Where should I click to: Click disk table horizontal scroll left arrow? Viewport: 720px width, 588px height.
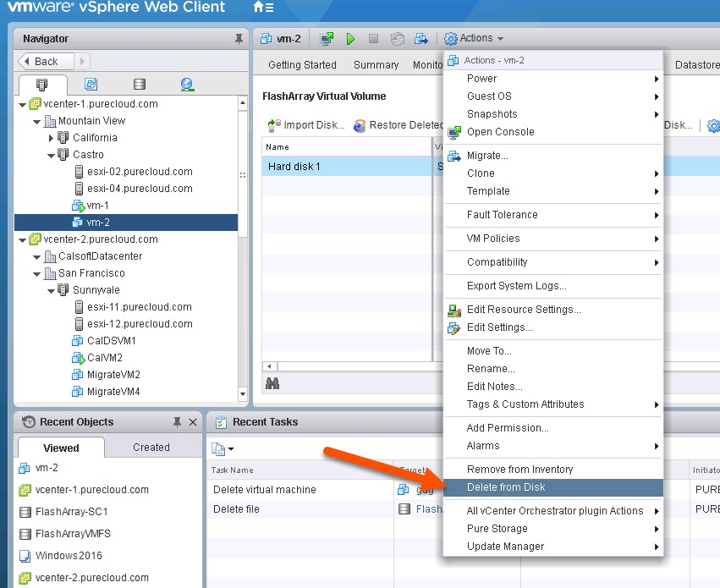[x=270, y=366]
